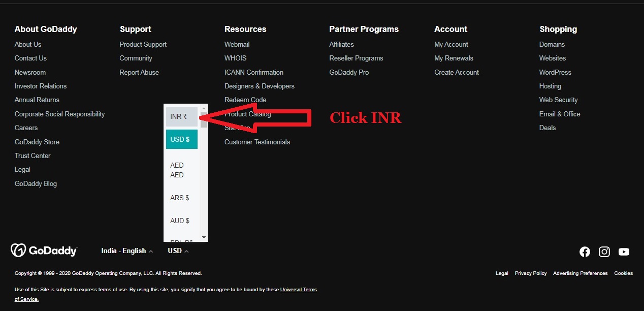This screenshot has width=644, height=311.
Task: Open Cookies link
Action: (623, 273)
